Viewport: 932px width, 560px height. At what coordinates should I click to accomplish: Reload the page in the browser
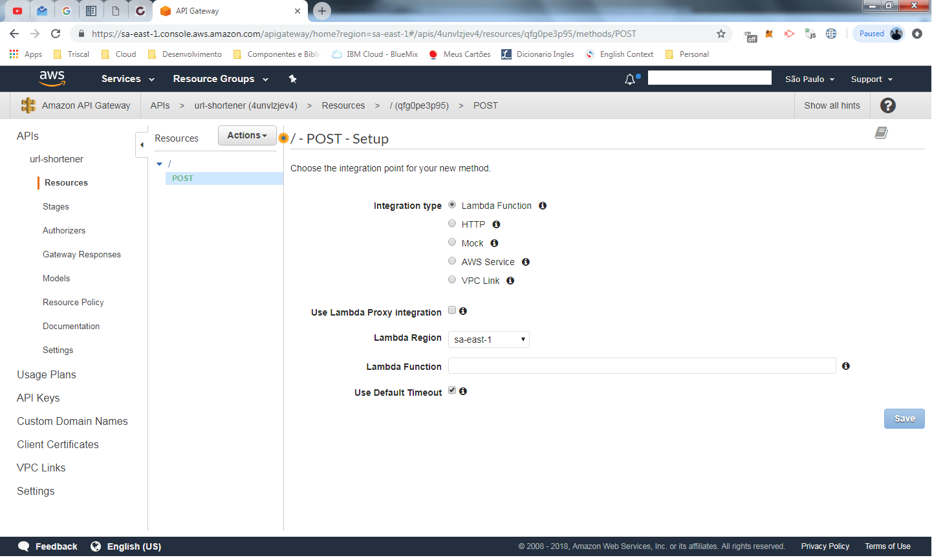(56, 34)
